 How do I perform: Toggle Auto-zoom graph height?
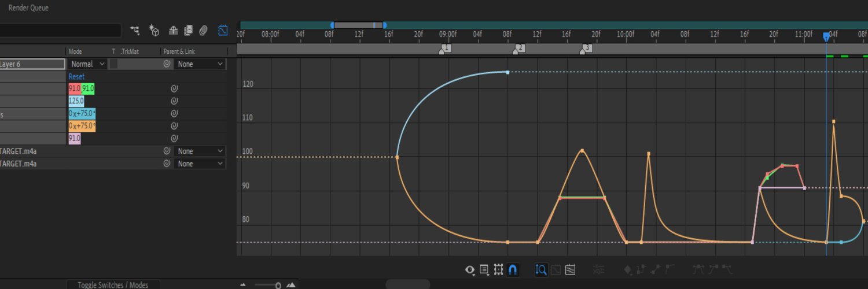coord(541,269)
